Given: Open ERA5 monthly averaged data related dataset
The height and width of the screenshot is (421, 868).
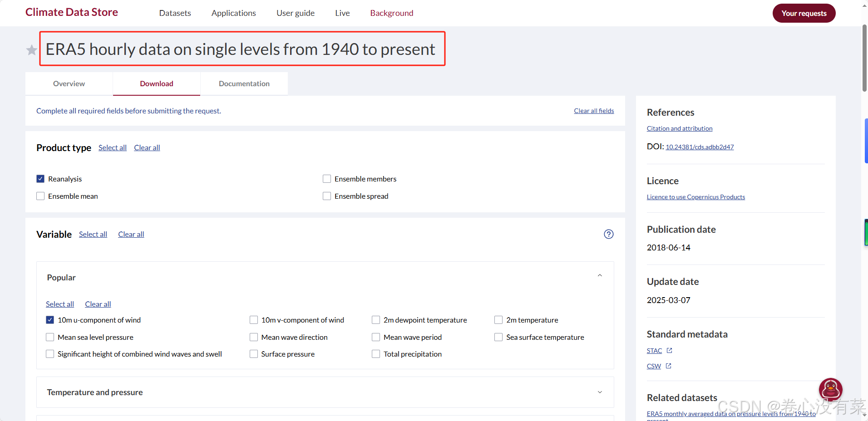Looking at the screenshot, I should pos(731,414).
